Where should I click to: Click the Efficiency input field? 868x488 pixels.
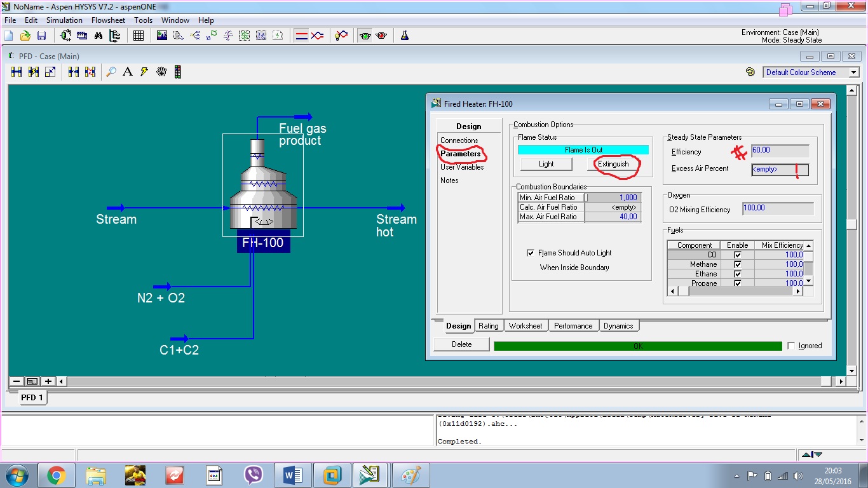pos(780,151)
